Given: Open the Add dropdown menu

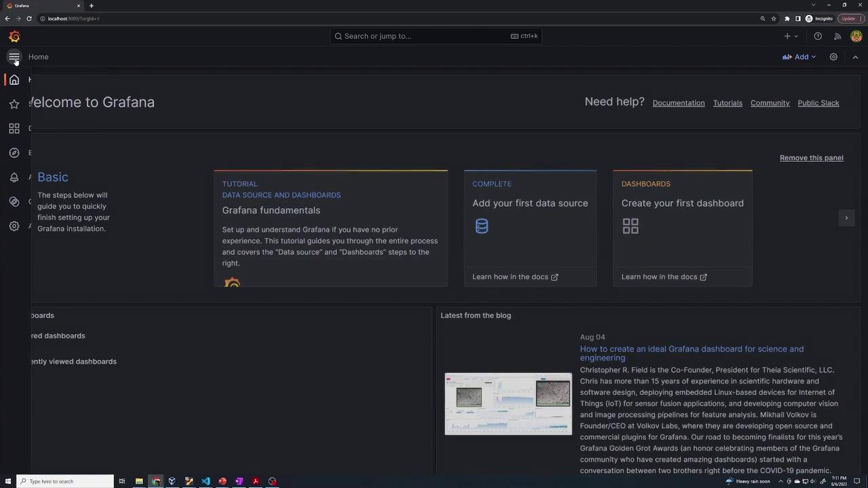Looking at the screenshot, I should click(x=800, y=57).
